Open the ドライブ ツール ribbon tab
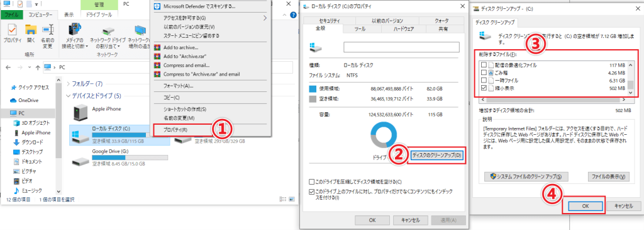Viewport: 644px width, 230px height. pyautogui.click(x=99, y=14)
